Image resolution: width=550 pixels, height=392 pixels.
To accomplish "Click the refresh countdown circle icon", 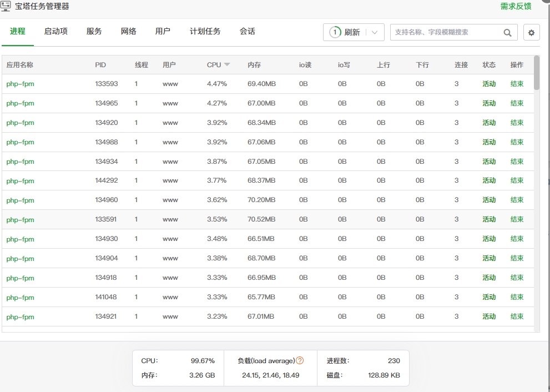I will tap(335, 32).
